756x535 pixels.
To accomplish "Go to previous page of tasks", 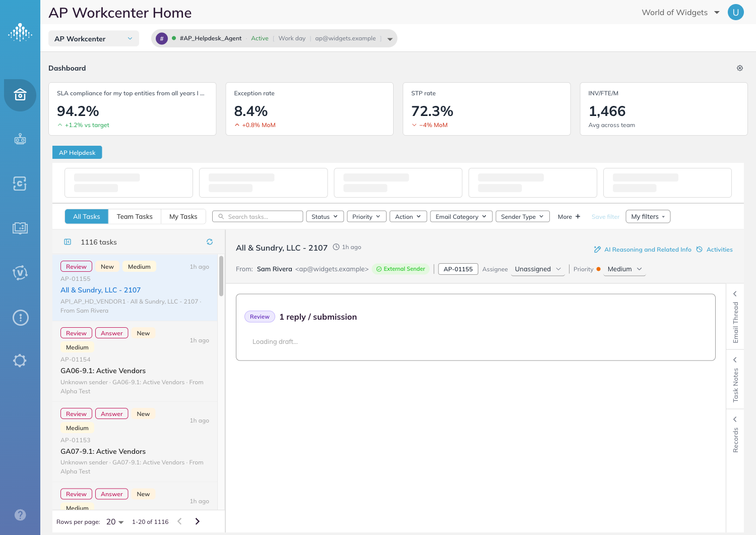I will [179, 521].
